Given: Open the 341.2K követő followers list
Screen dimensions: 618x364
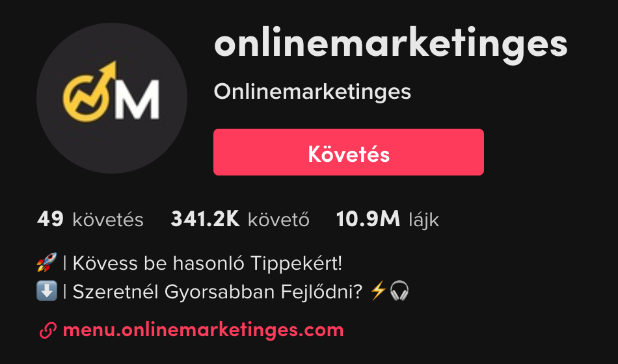Looking at the screenshot, I should click(x=239, y=219).
